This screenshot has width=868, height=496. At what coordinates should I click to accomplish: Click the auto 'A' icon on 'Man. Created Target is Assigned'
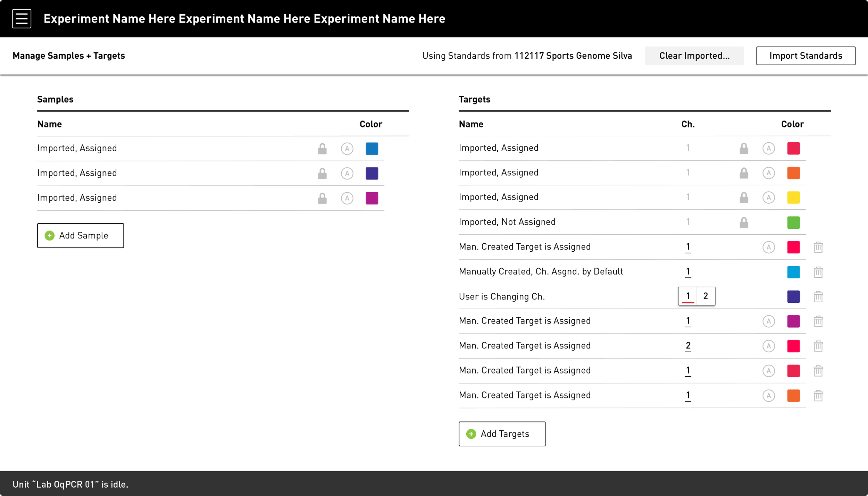(769, 247)
